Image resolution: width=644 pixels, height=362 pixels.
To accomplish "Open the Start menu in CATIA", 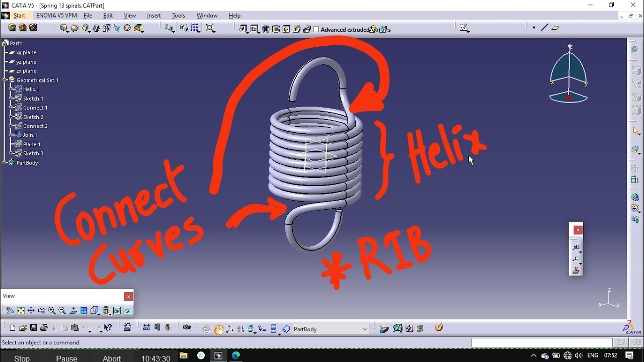I will [19, 16].
